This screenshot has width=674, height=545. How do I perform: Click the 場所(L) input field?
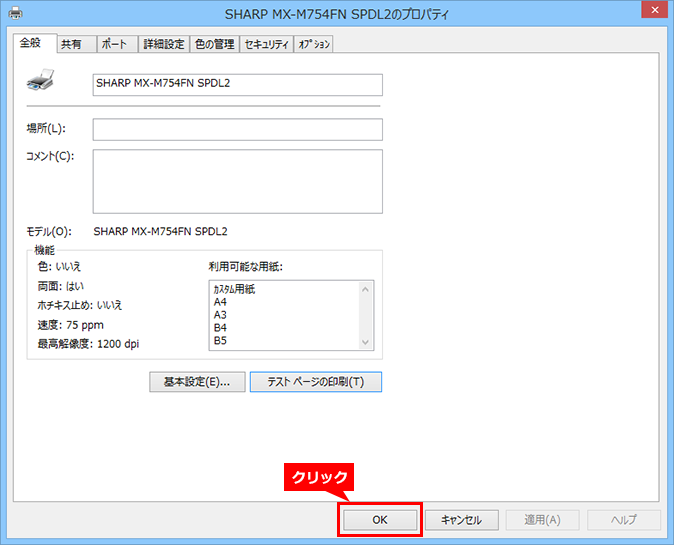click(x=238, y=129)
